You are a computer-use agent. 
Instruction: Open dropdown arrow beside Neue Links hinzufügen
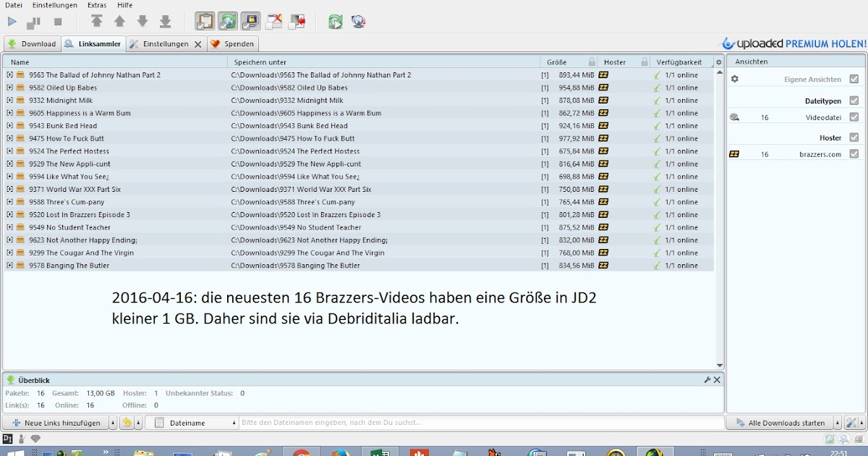tap(113, 423)
